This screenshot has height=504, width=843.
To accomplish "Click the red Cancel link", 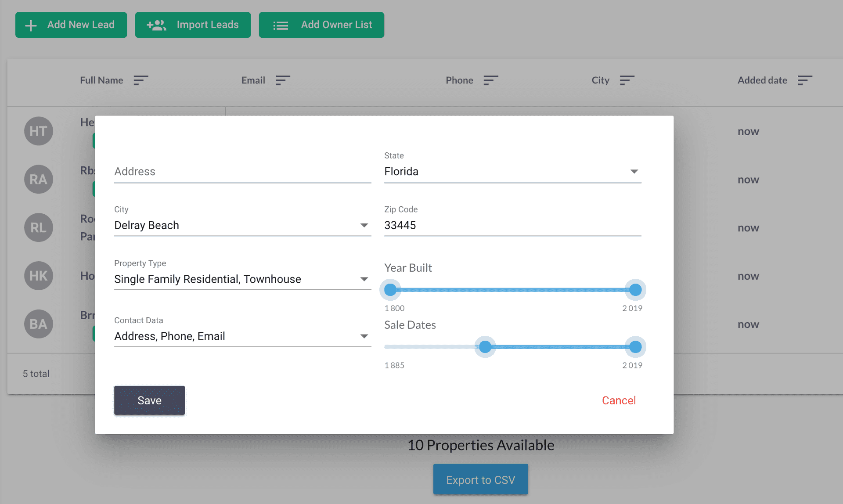I will tap(618, 400).
